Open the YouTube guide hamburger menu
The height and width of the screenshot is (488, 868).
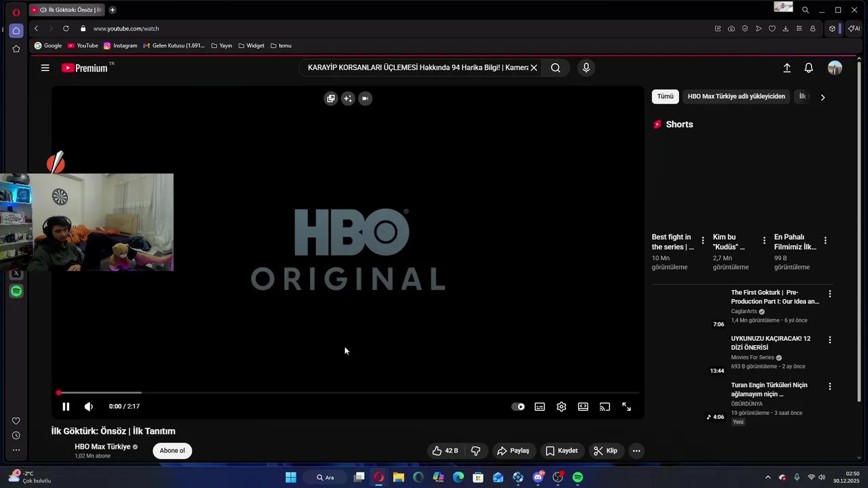(45, 68)
